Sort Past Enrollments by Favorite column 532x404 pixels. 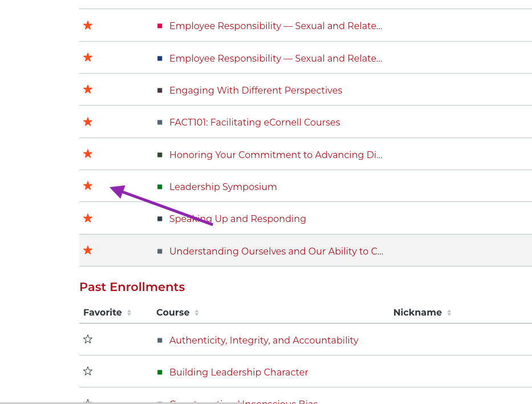(107, 312)
